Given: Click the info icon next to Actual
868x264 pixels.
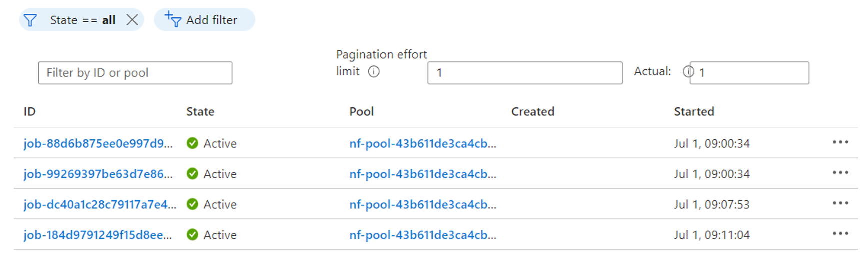Looking at the screenshot, I should pyautogui.click(x=687, y=72).
